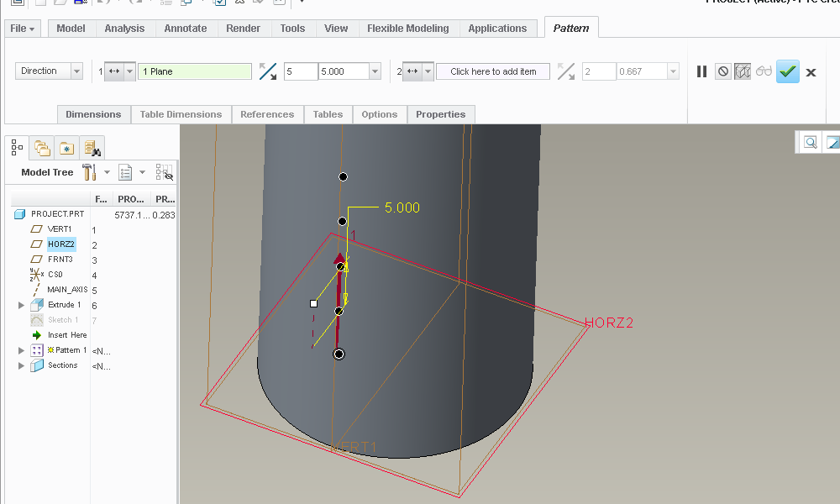Switch to the Model ribbon tab
Image resolution: width=840 pixels, height=504 pixels.
71,29
